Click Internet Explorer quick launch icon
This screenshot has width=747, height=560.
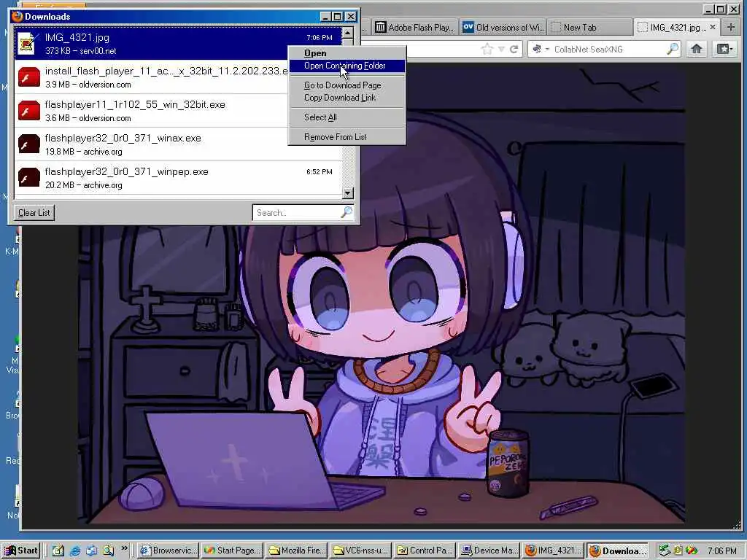point(75,551)
